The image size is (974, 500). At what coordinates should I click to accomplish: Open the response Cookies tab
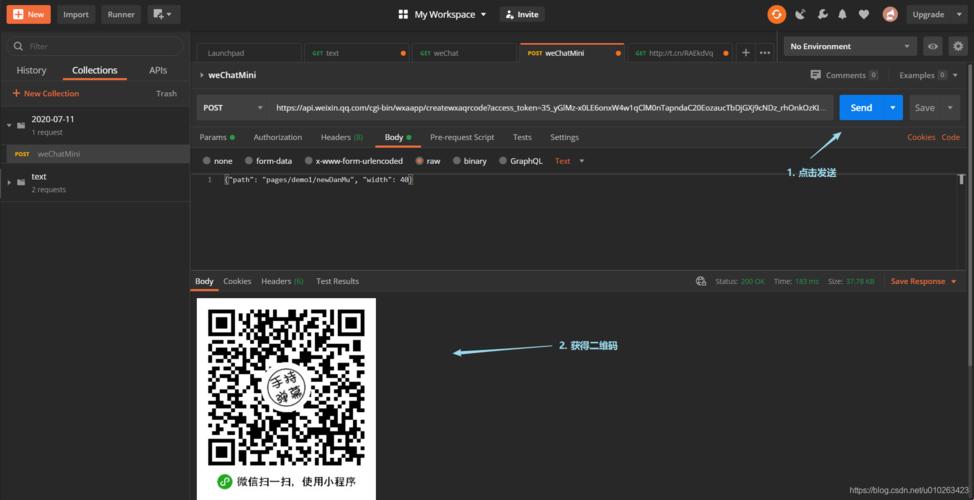[x=237, y=281]
